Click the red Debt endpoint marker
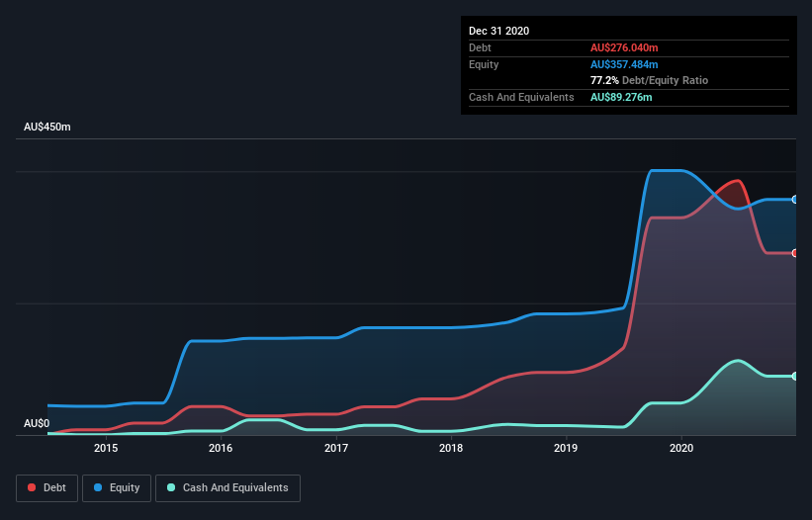 [795, 253]
